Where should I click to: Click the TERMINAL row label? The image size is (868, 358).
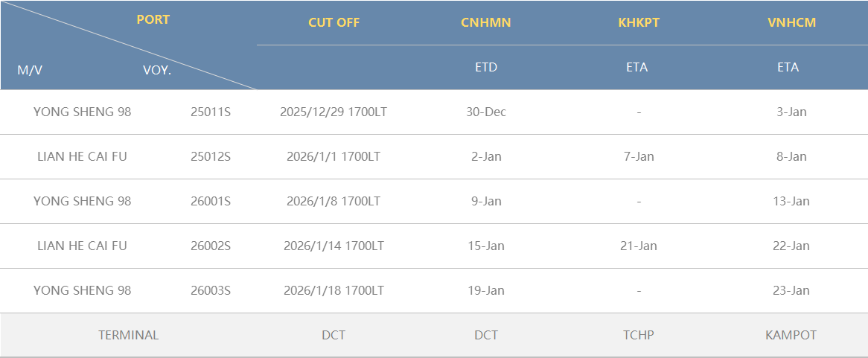pos(128,335)
